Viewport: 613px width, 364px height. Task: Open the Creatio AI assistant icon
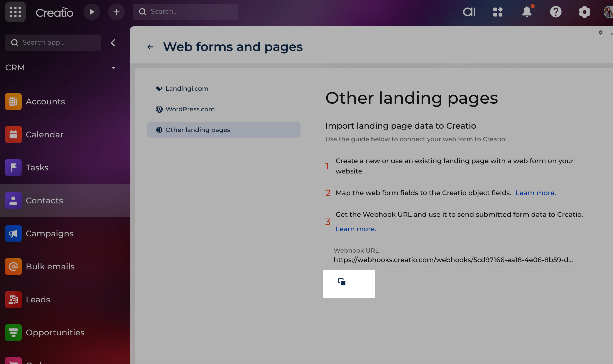coord(469,12)
